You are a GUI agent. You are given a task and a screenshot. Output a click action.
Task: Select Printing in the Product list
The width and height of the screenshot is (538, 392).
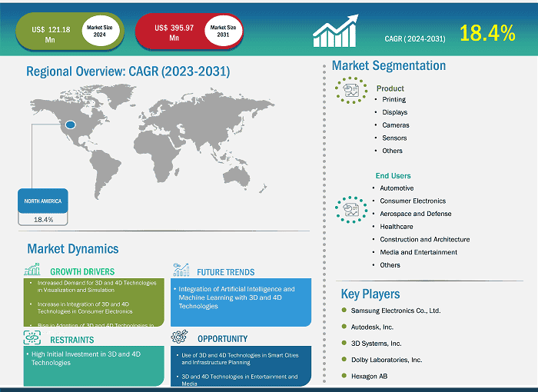point(394,99)
